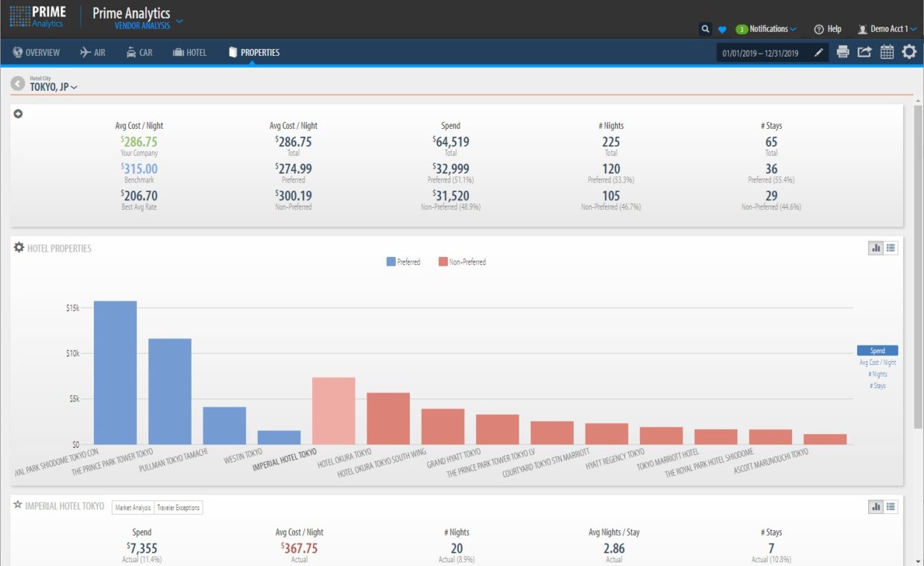
Task: Select the Westin Tokyo bar
Action: [x=279, y=438]
